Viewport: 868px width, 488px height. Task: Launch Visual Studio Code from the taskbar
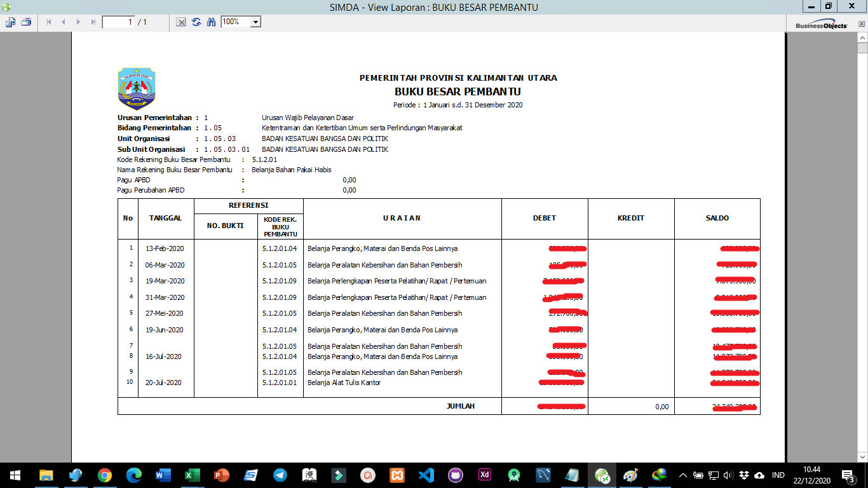point(426,475)
